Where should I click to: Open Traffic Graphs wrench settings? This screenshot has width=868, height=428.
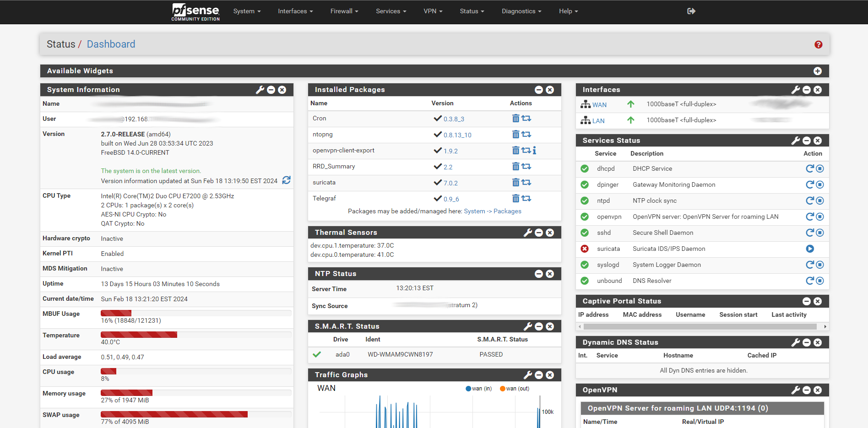pyautogui.click(x=528, y=375)
